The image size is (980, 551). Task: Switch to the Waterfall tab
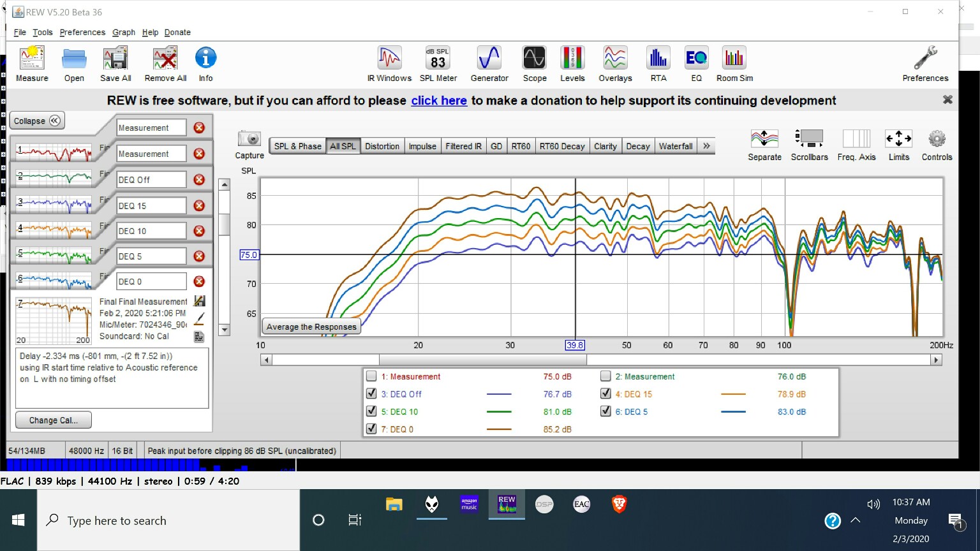676,146
